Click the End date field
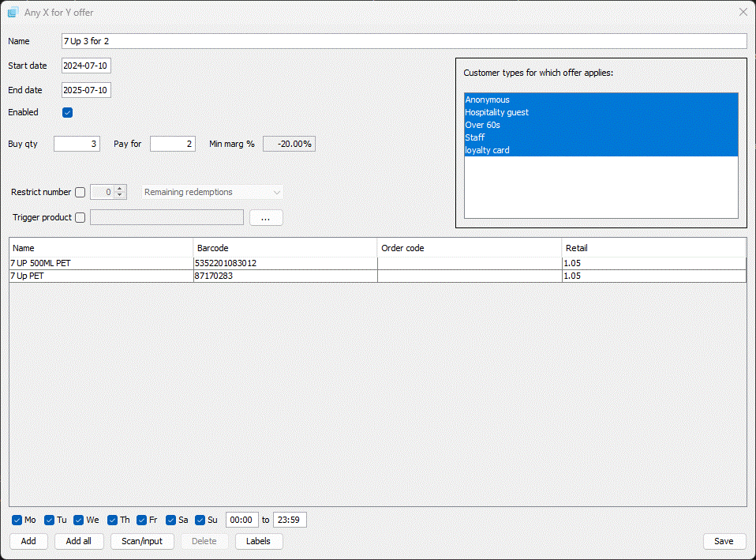This screenshot has width=756, height=560. pyautogui.click(x=86, y=90)
